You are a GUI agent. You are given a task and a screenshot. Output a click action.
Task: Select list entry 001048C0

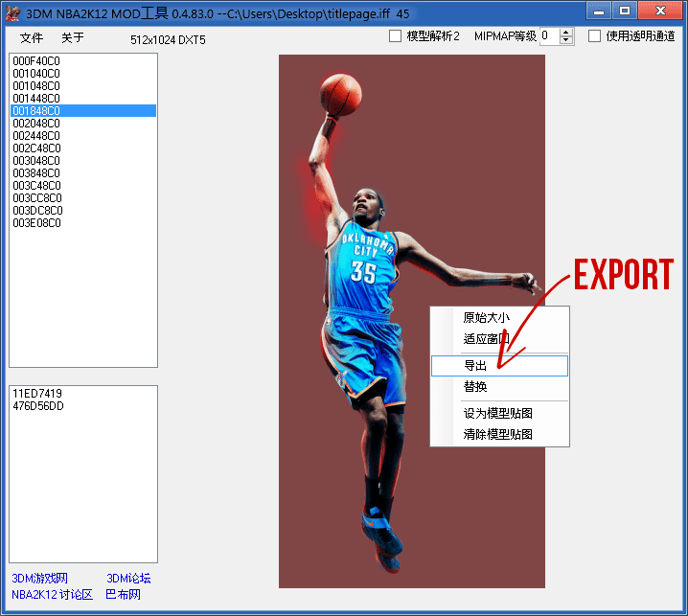(83, 86)
